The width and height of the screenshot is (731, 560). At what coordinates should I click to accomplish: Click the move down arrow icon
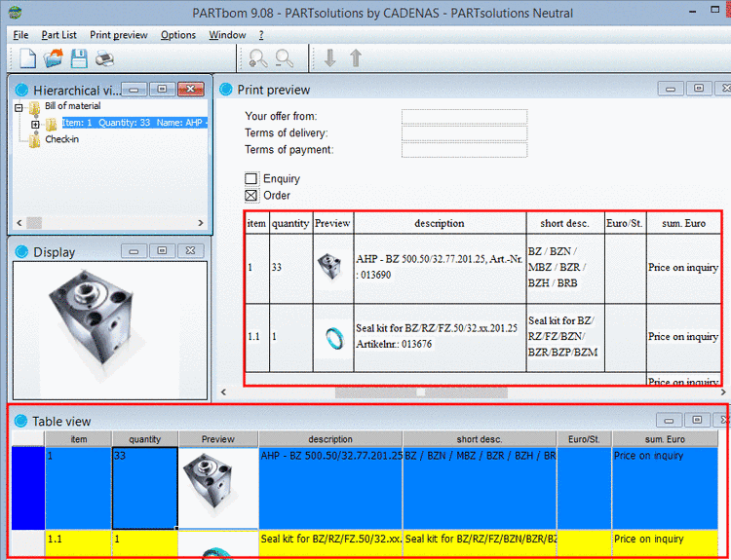click(330, 58)
